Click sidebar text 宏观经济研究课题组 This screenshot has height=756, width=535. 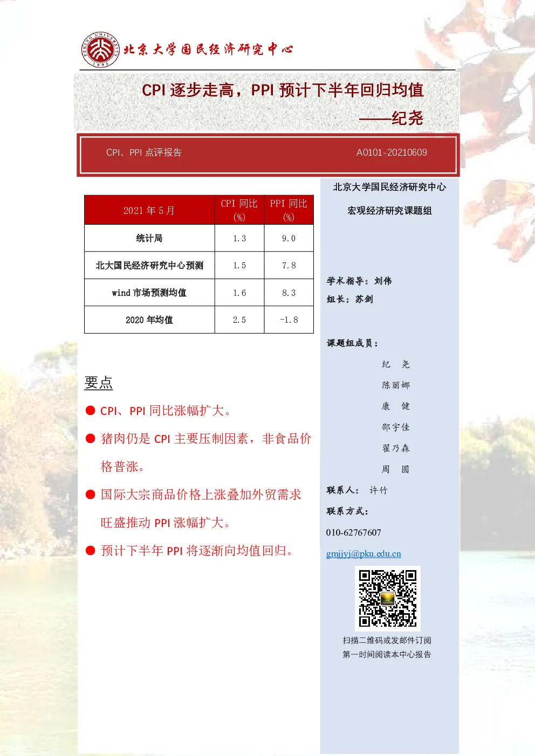(x=389, y=211)
